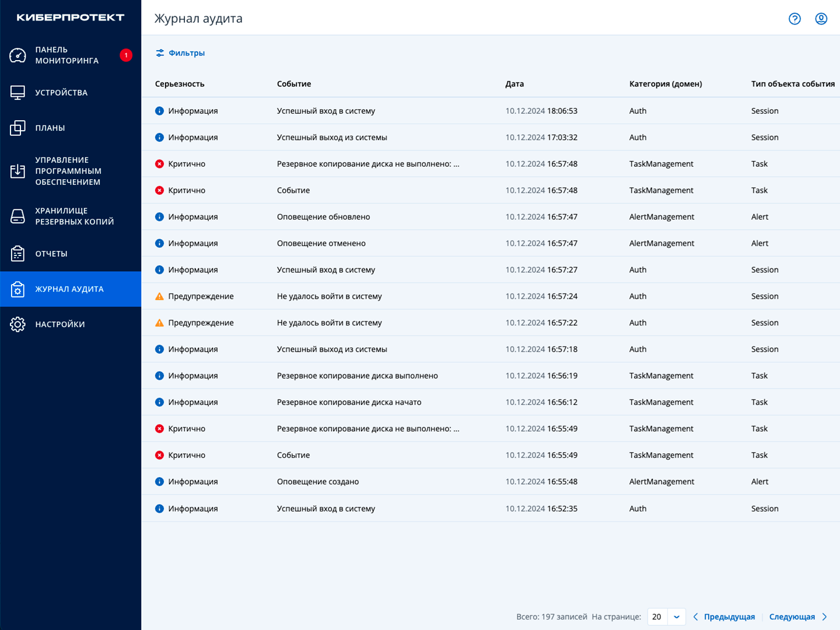Click the backup storage drive icon
The image size is (840, 630).
coord(17,216)
